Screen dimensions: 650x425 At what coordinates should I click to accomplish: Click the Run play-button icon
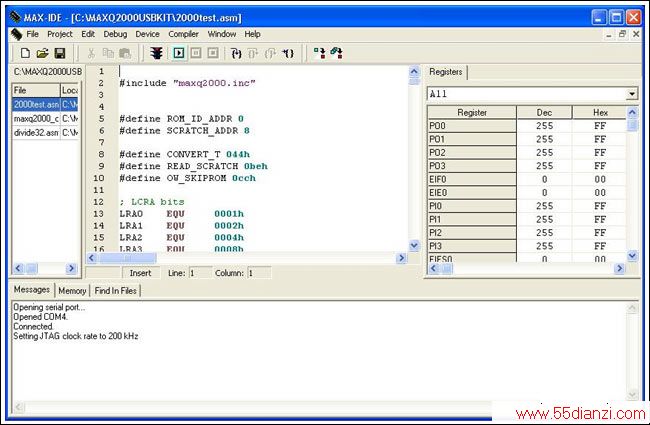click(179, 53)
